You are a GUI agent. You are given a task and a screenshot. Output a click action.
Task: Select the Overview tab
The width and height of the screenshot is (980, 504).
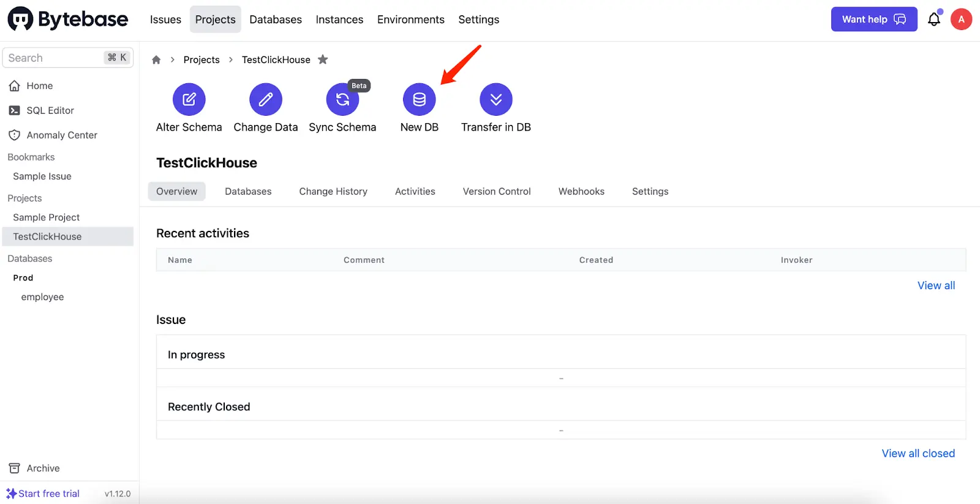click(x=176, y=192)
